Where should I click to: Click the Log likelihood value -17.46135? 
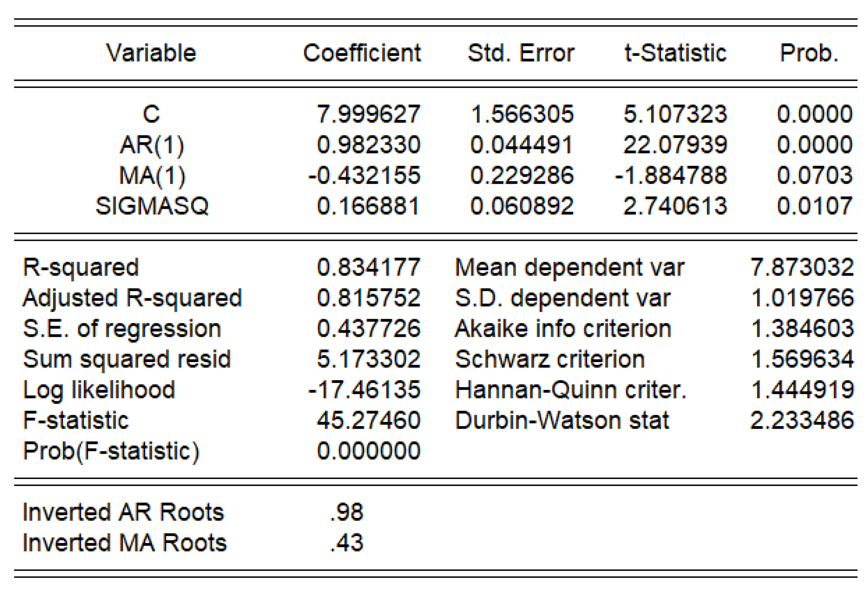[x=364, y=390]
